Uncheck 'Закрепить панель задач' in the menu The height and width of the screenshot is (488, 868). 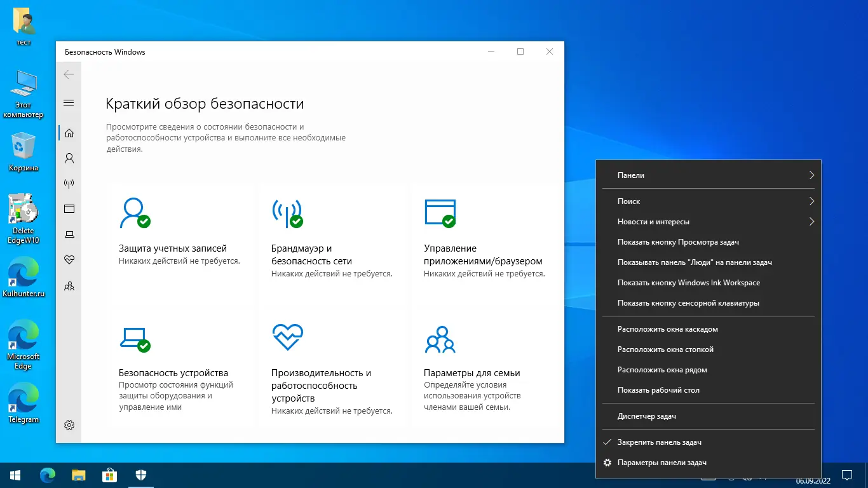(663, 442)
